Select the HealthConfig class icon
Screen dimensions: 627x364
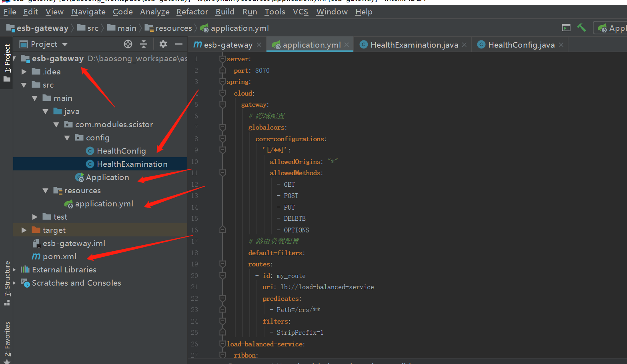point(89,151)
